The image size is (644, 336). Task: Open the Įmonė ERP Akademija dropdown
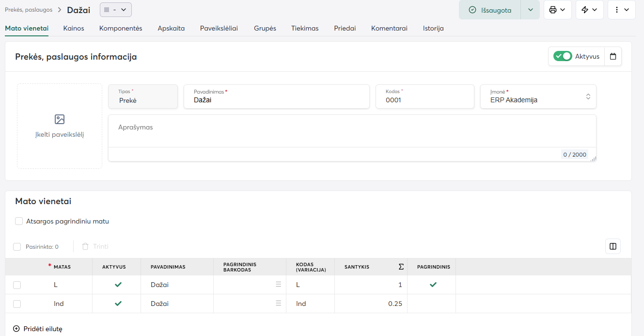(x=538, y=96)
